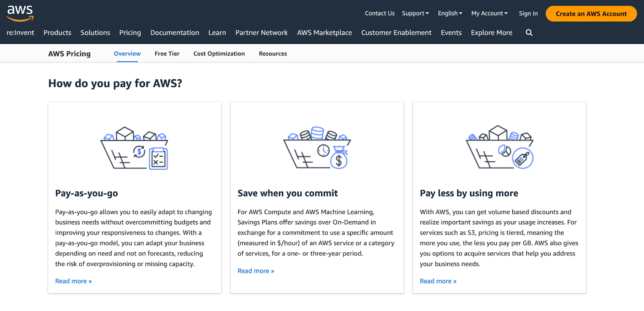
Task: Open the Documentation menu
Action: [x=175, y=33]
